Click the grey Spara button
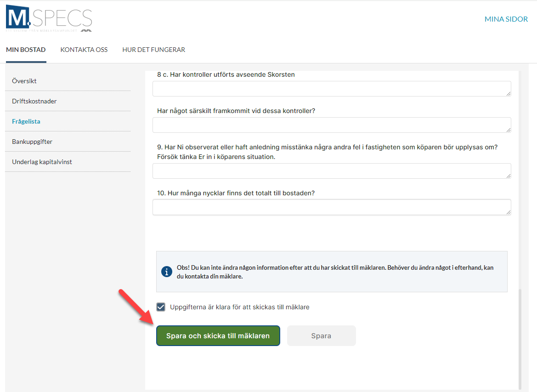The width and height of the screenshot is (537, 392). click(x=321, y=336)
